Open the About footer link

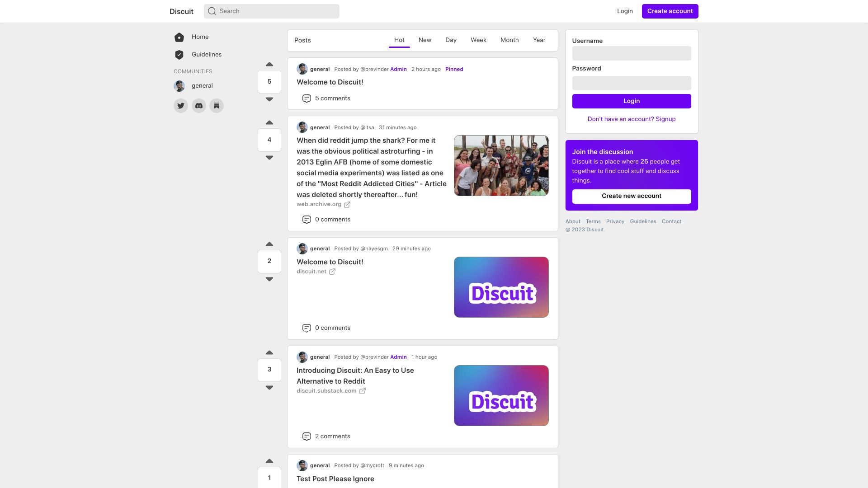click(573, 221)
